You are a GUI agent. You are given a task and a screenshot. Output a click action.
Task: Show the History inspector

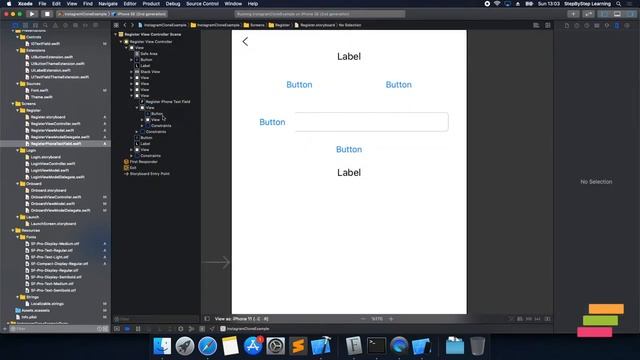(x=577, y=25)
